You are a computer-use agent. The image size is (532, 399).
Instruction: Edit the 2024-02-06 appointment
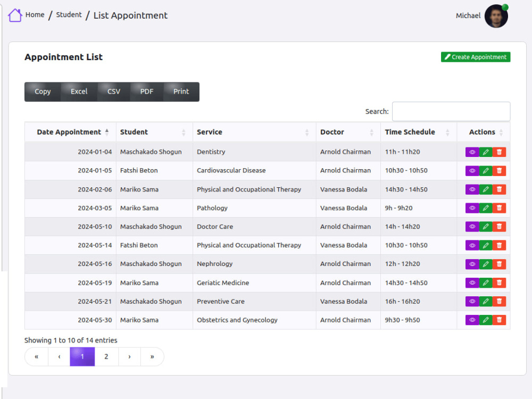coord(486,189)
